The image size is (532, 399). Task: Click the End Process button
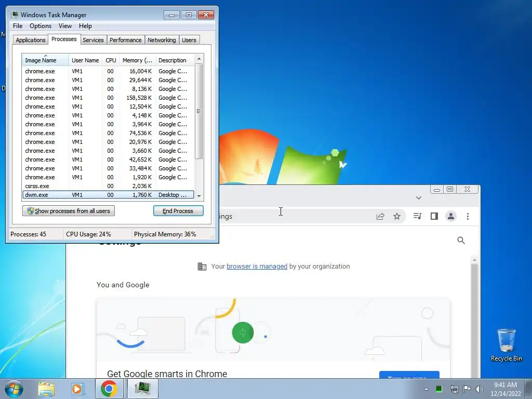[x=178, y=211]
